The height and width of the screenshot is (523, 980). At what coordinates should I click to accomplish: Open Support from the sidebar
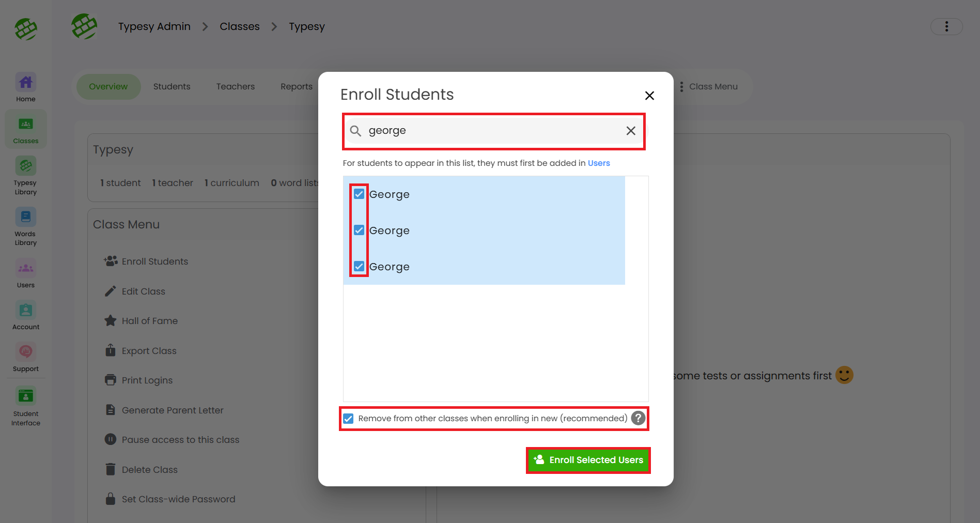click(26, 352)
